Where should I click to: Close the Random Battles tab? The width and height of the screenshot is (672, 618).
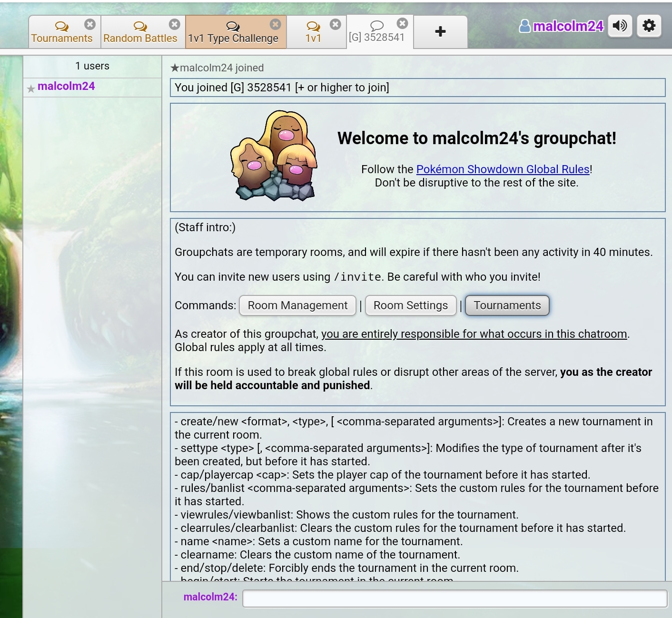(x=175, y=24)
